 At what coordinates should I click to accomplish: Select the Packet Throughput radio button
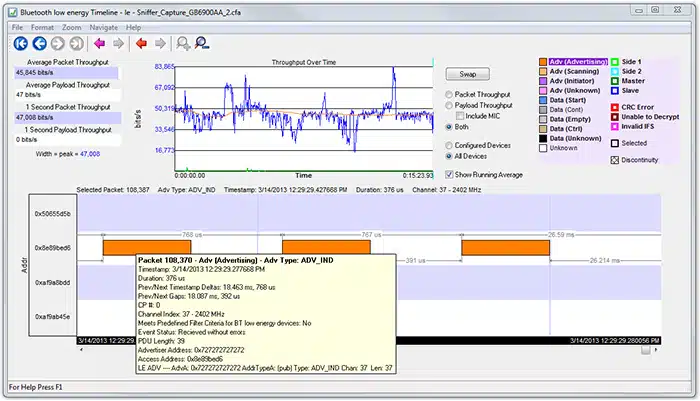coord(447,94)
